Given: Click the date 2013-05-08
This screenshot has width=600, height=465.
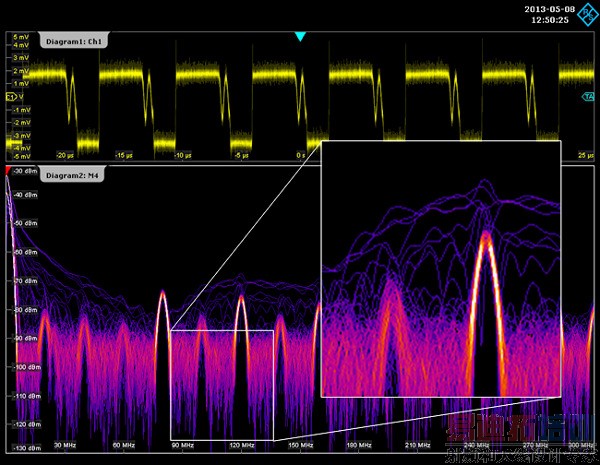Looking at the screenshot, I should coord(549,9).
